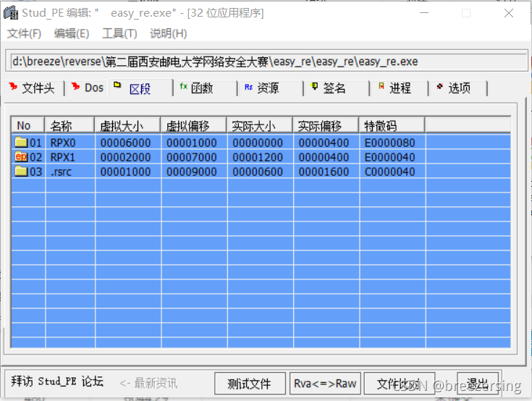Viewport: 532px width, 401px height.
Task: Click the 名称 column header
Action: pos(69,125)
